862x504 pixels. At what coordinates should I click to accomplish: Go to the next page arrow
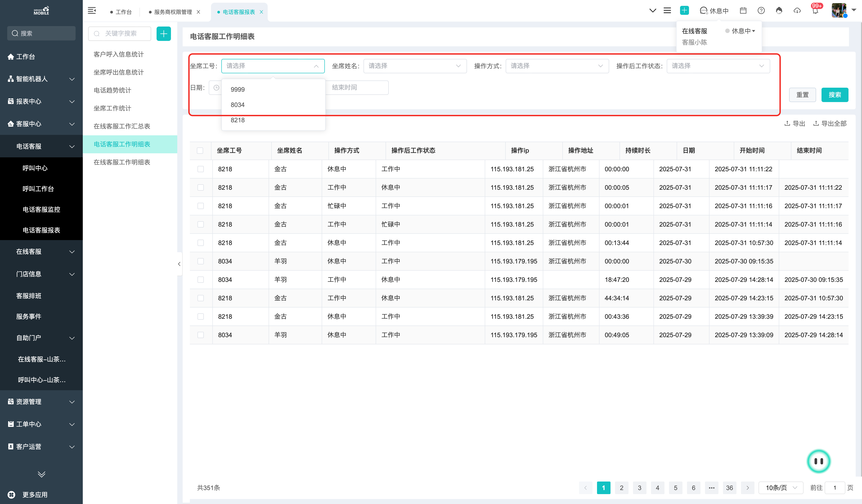pos(748,488)
